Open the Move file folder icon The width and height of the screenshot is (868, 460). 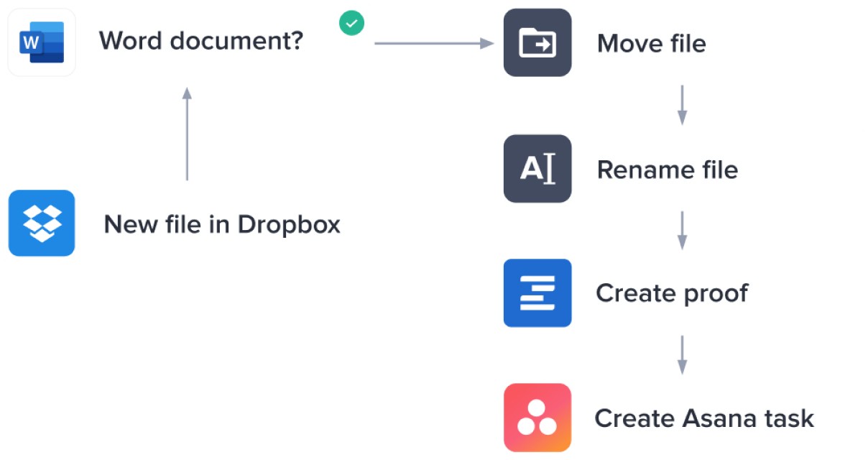coord(537,42)
